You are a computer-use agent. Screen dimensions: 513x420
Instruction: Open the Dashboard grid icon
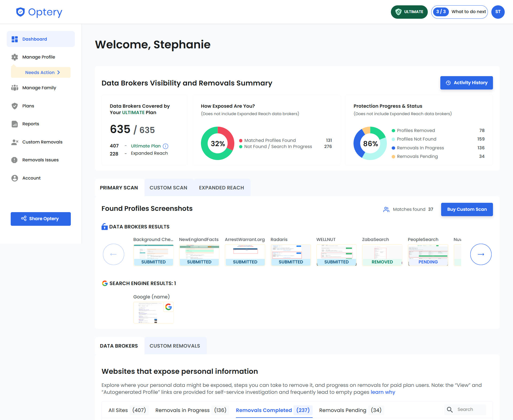(15, 39)
